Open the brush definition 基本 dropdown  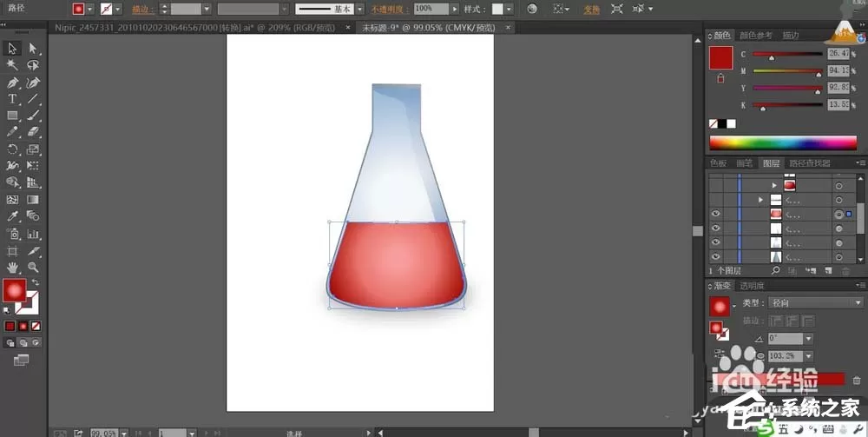click(360, 10)
